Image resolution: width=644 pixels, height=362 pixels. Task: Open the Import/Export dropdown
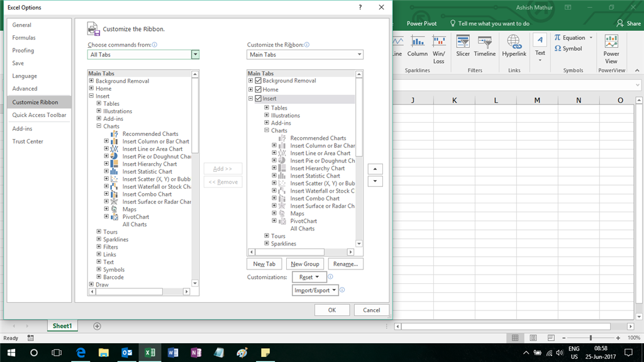[315, 290]
